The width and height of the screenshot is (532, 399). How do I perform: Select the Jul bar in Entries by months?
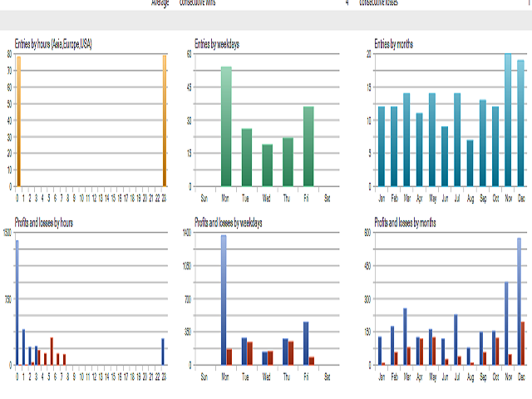pyautogui.click(x=457, y=140)
